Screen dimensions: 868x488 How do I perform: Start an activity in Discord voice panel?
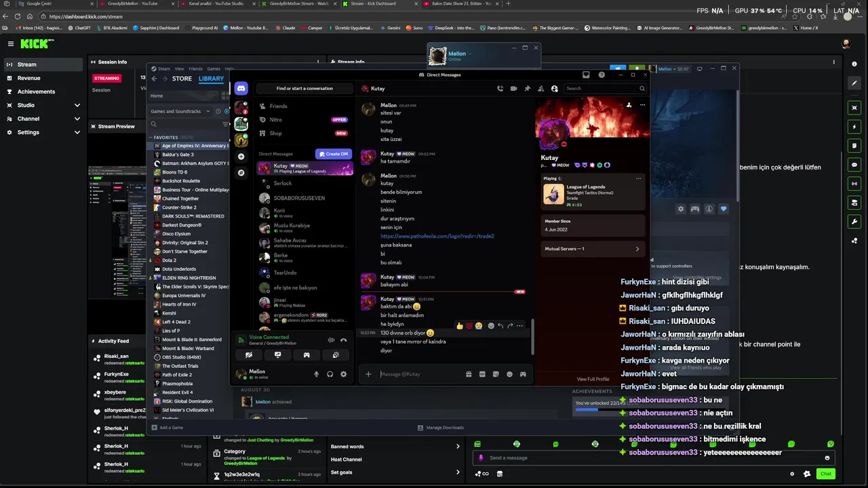307,354
